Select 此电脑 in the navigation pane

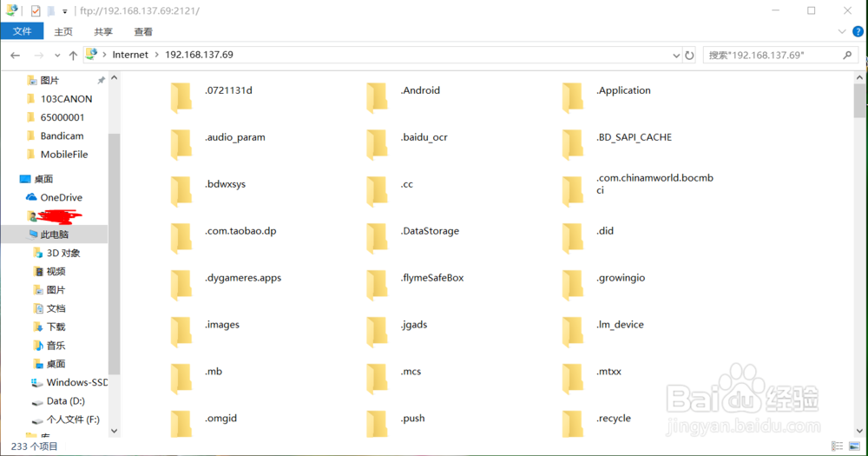[x=54, y=235]
